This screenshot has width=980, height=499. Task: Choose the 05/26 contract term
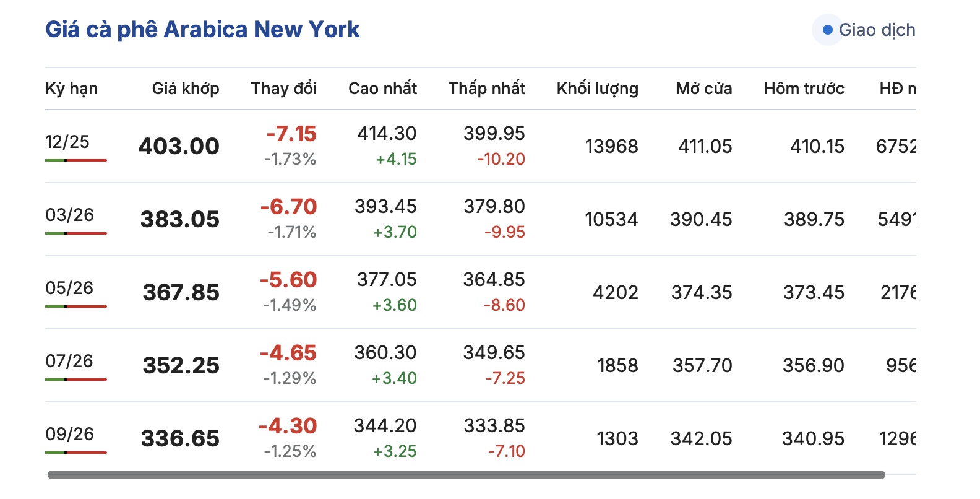[x=69, y=288]
